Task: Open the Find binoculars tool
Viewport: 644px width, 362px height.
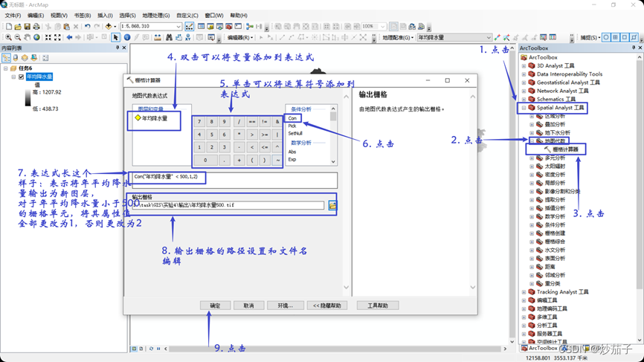Action: [x=169, y=37]
